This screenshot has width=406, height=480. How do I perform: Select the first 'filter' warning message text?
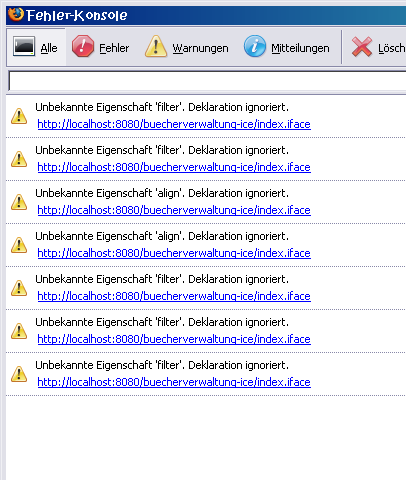162,107
